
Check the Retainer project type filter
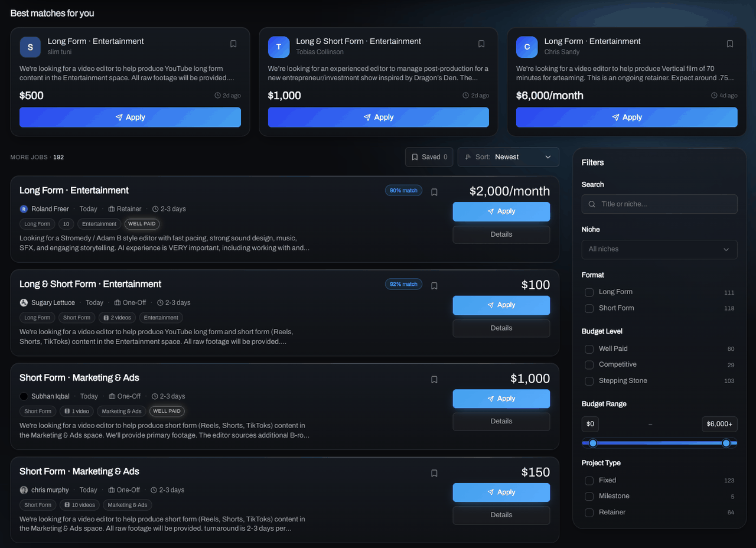point(589,513)
